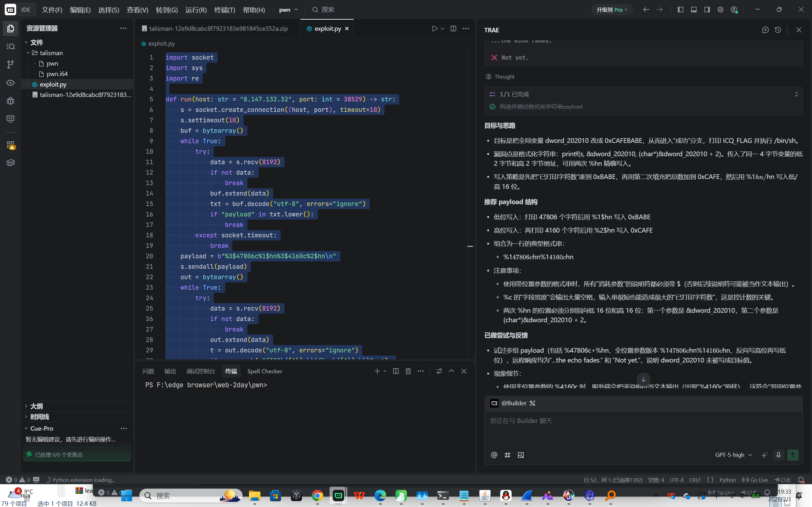Expand the 大纲 outline section
Screen dimensions: 812x507
pyautogui.click(x=36, y=406)
